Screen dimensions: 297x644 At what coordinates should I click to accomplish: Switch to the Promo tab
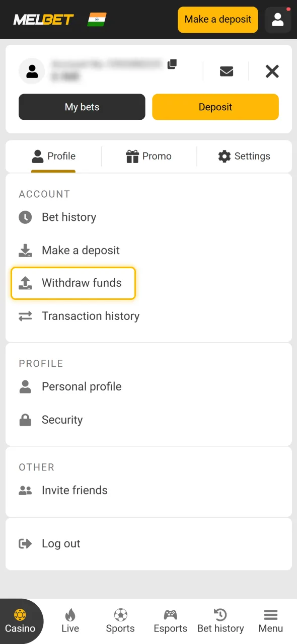(149, 156)
